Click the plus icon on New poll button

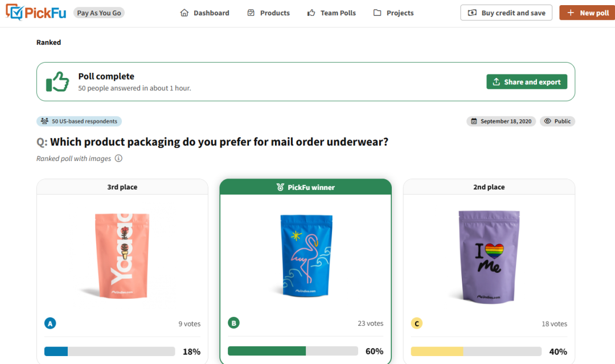[571, 13]
